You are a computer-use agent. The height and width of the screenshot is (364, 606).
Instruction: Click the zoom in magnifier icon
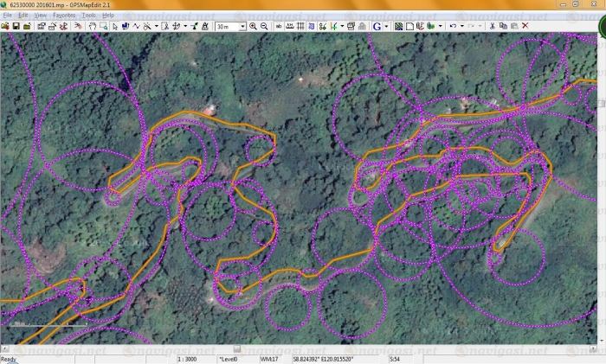[253, 27]
